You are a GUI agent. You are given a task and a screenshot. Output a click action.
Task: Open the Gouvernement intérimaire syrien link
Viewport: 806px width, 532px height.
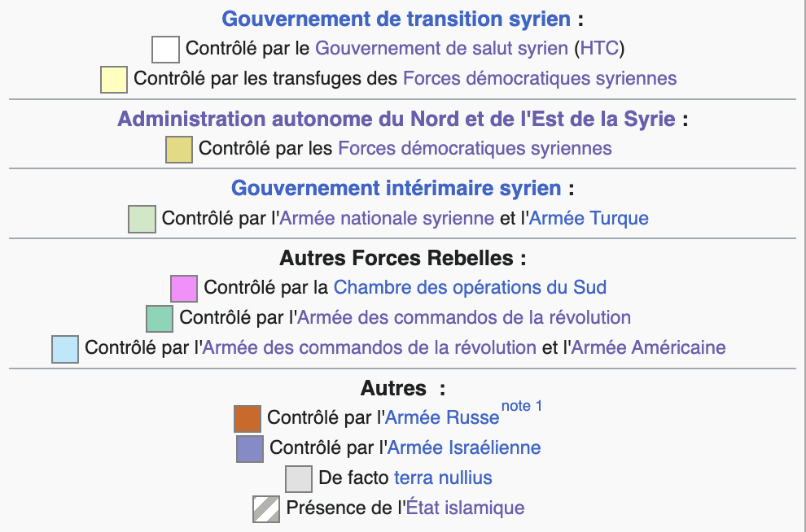396,189
